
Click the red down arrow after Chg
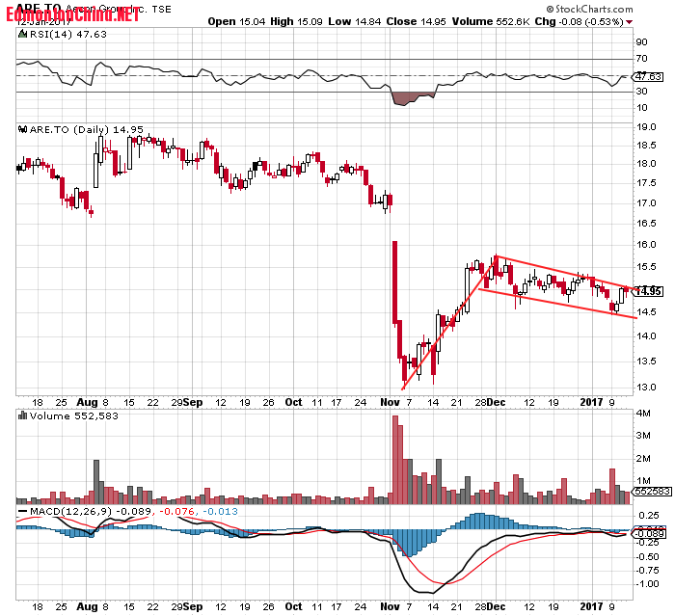[630, 22]
